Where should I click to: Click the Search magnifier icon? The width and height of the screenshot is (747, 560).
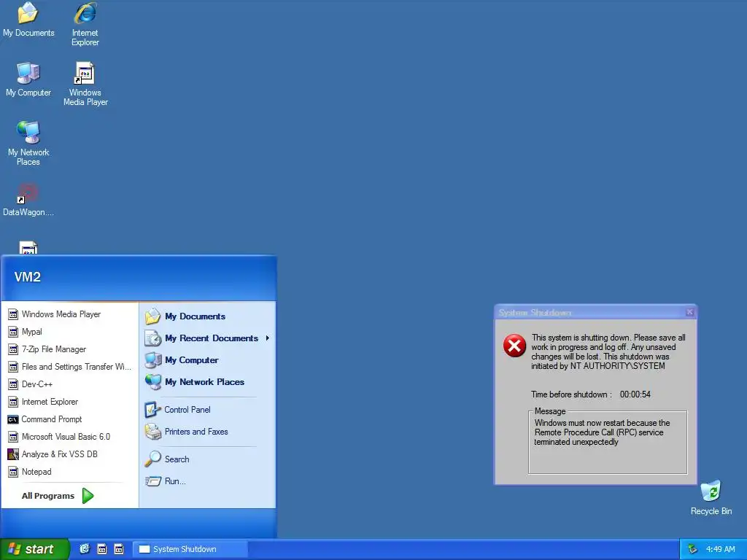(x=153, y=459)
